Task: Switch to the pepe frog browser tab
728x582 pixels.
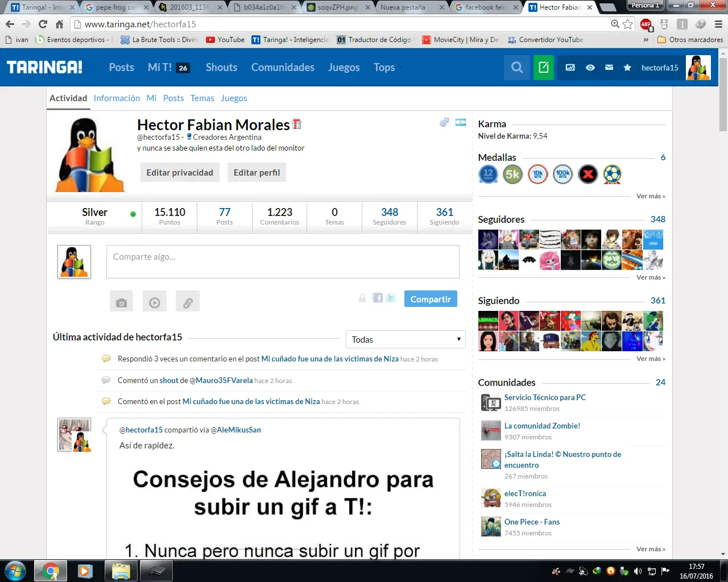Action: click(115, 7)
